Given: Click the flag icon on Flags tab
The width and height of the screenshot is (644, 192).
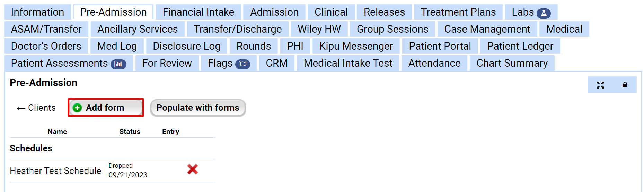Looking at the screenshot, I should [242, 64].
